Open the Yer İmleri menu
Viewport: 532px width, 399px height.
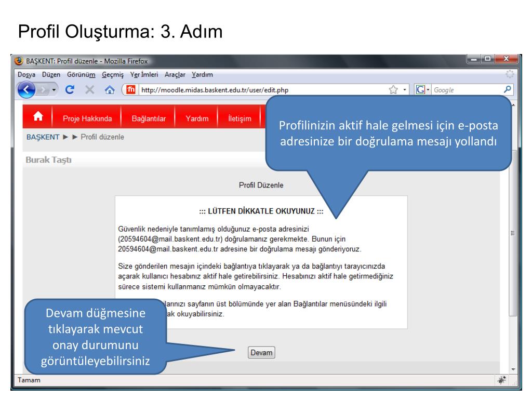(144, 75)
